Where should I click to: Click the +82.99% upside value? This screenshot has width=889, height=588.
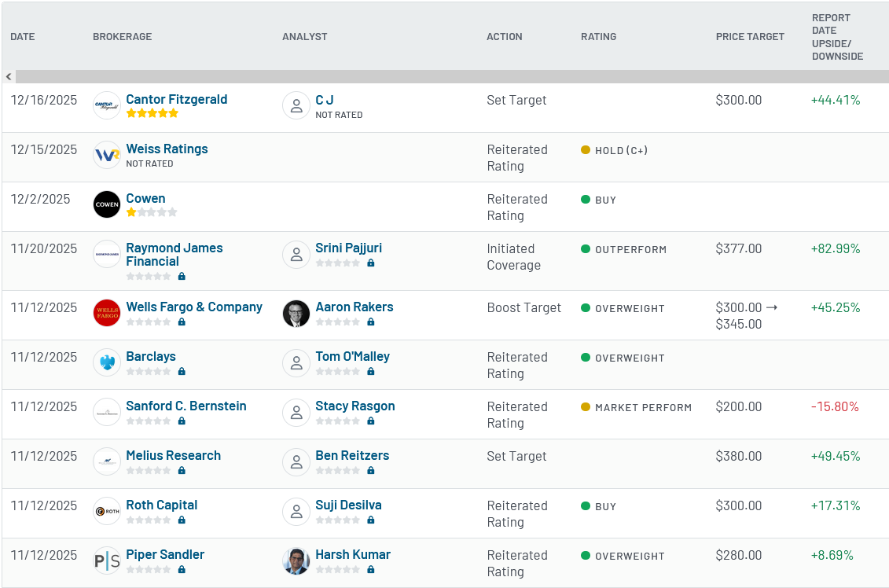tap(835, 248)
